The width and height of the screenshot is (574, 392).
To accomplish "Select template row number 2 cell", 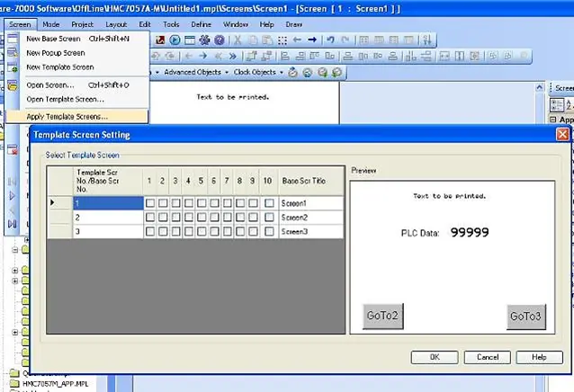I will (x=108, y=218).
